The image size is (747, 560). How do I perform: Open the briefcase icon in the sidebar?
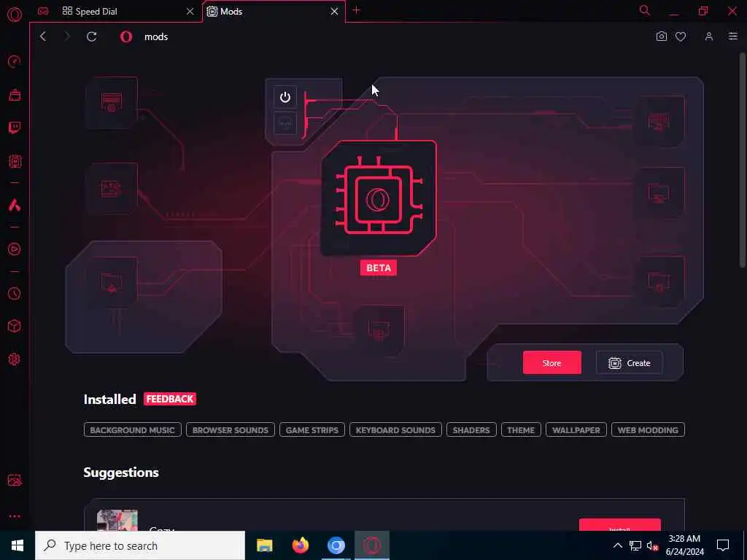(15, 95)
